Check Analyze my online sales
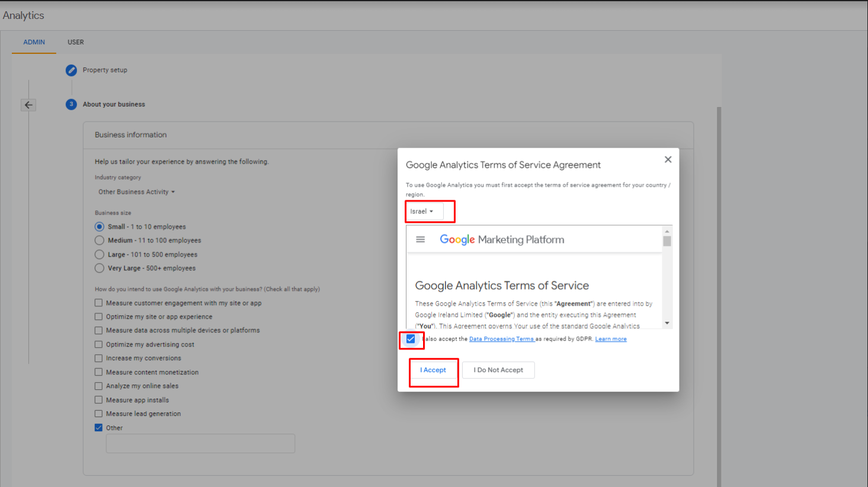 tap(98, 386)
